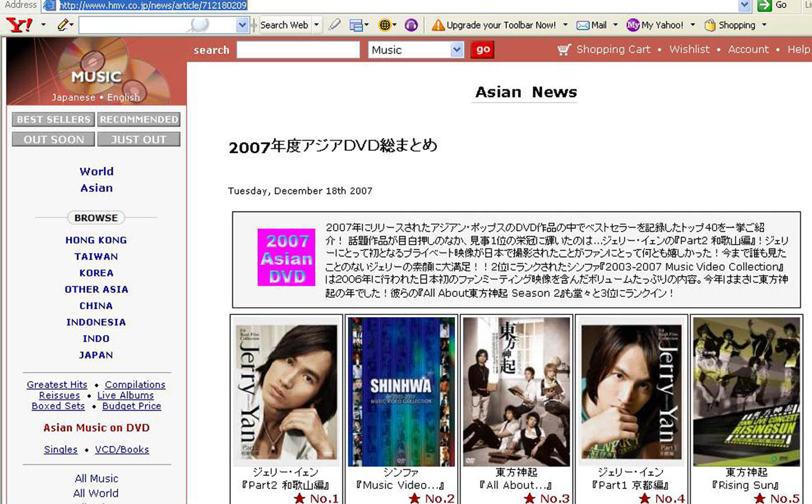Viewport: 812px width, 504px height.
Task: Open the Boxed Sets link
Action: tap(58, 407)
